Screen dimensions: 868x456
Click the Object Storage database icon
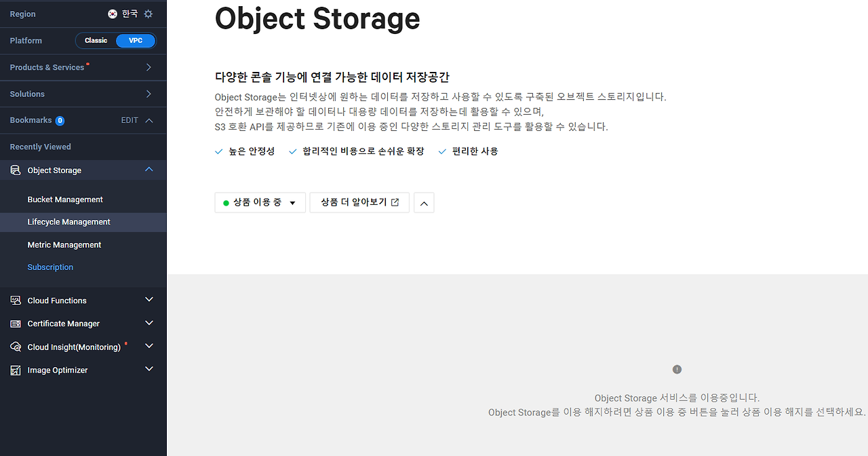16,170
